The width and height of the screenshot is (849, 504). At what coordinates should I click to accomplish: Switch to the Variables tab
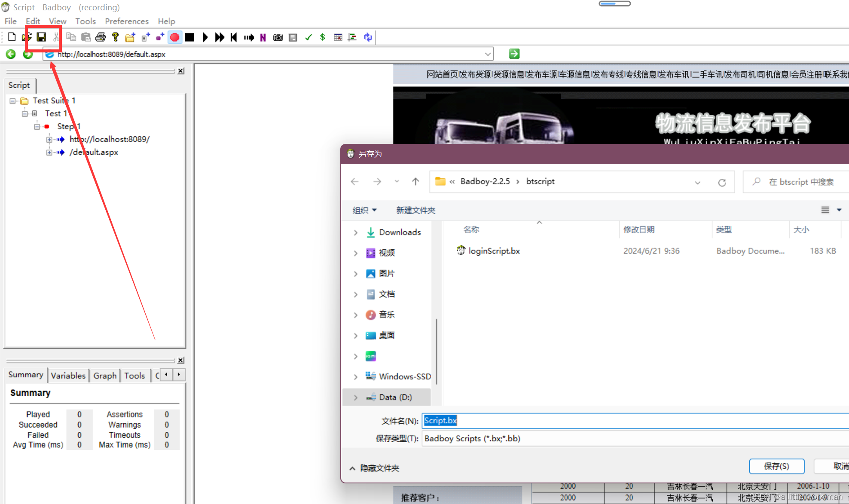pos(68,375)
